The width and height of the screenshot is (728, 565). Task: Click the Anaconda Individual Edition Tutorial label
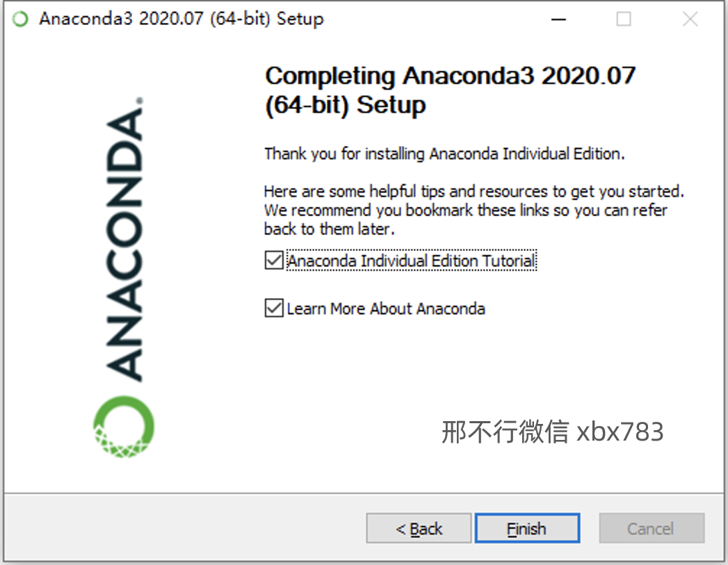412,261
